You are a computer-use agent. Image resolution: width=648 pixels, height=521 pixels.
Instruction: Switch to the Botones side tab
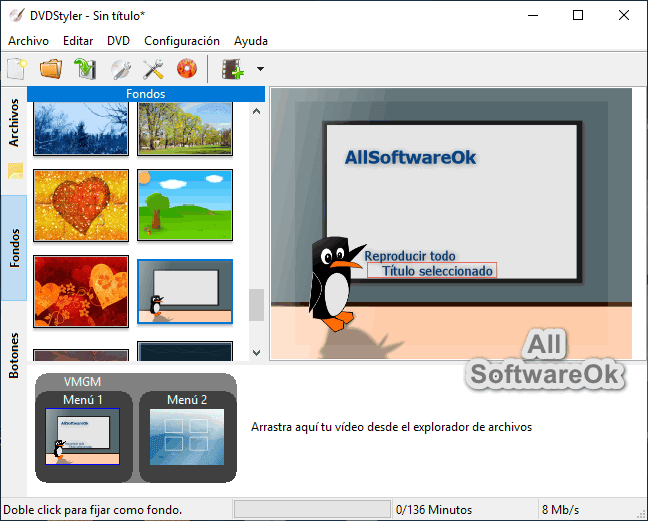point(14,355)
